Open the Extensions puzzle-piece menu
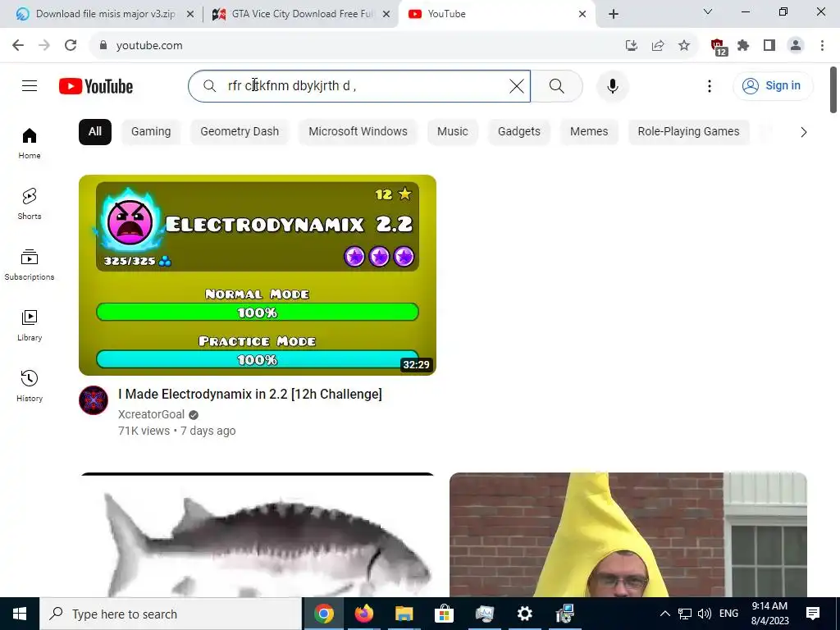Image resolution: width=840 pixels, height=630 pixels. pos(743,46)
